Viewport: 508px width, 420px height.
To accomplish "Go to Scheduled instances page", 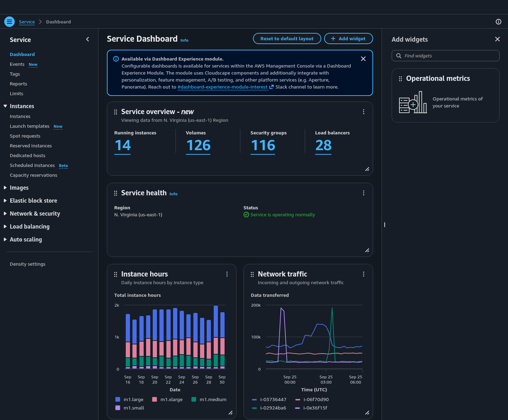I will (x=32, y=165).
